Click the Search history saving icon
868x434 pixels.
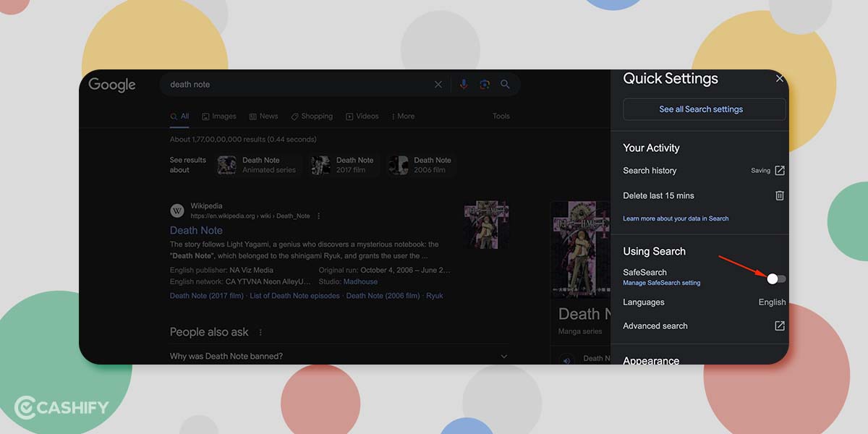click(x=779, y=170)
